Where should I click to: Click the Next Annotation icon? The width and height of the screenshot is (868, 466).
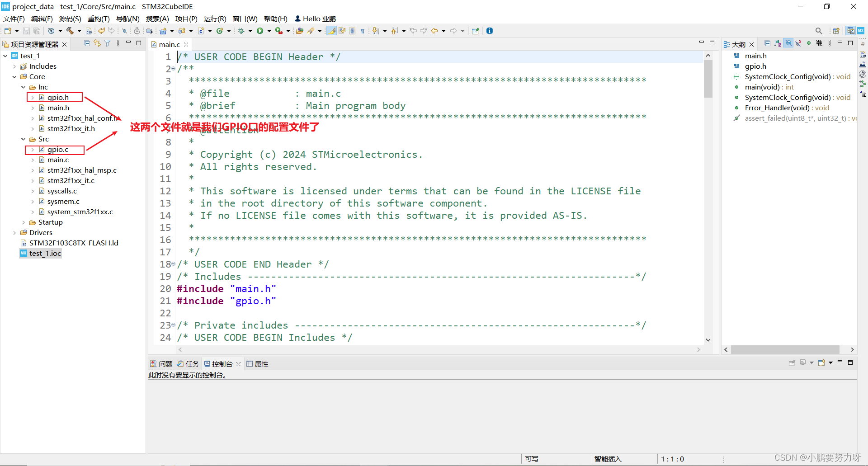pyautogui.click(x=375, y=31)
